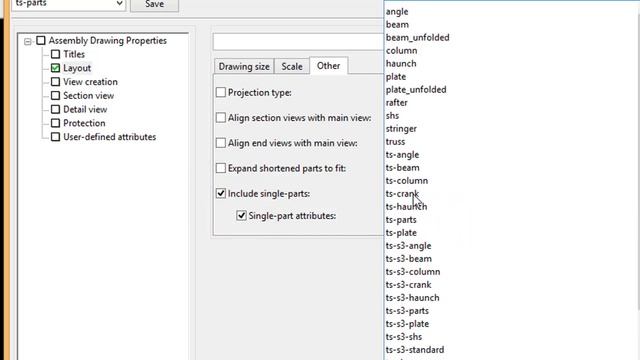Switch to the Drawing size tab
The height and width of the screenshot is (360, 640).
click(x=244, y=67)
